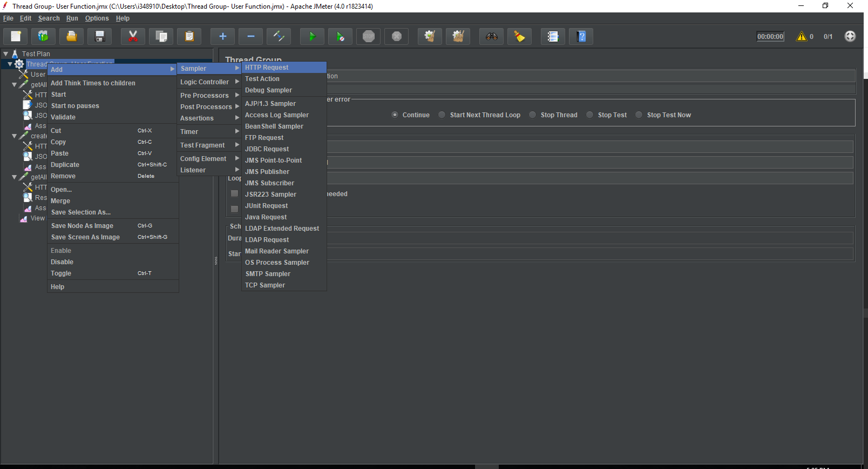The width and height of the screenshot is (868, 469).
Task: Select the Continue radio button
Action: coord(395,115)
